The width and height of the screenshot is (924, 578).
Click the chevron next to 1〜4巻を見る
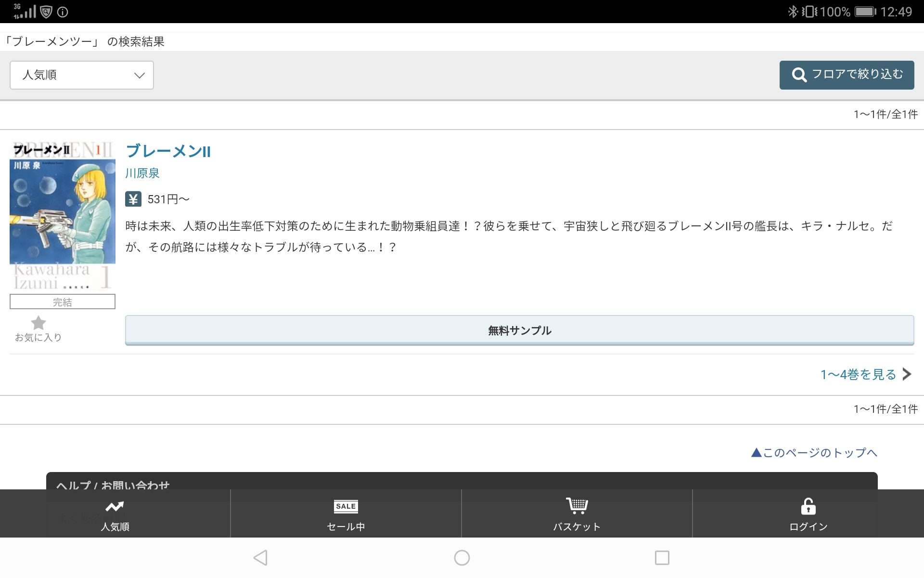tap(907, 374)
